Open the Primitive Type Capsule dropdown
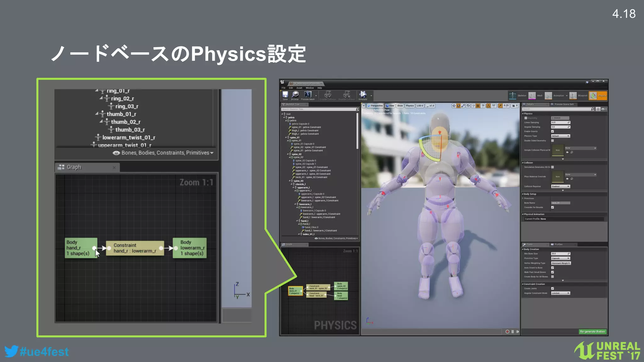This screenshot has width=644, height=362. pyautogui.click(x=560, y=258)
